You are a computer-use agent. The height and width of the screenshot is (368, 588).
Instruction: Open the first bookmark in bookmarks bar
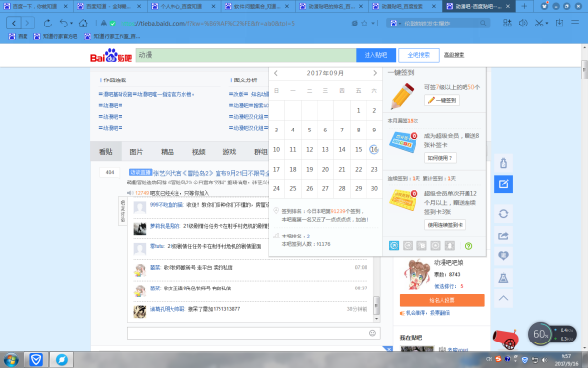tap(18, 36)
